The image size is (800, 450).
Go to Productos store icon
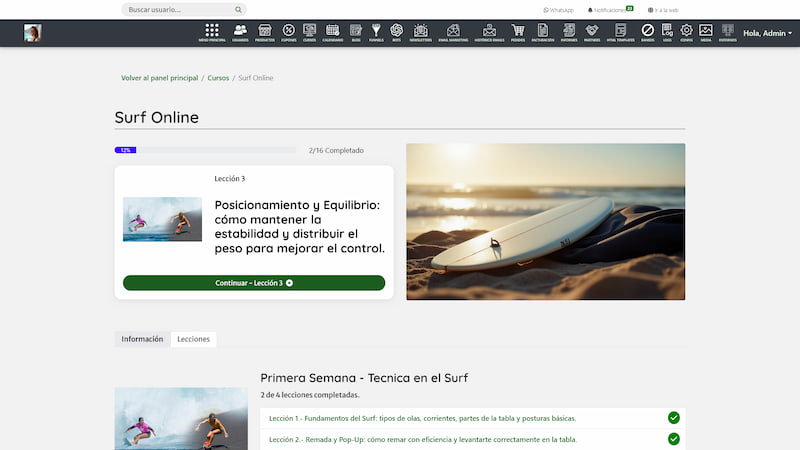point(265,32)
